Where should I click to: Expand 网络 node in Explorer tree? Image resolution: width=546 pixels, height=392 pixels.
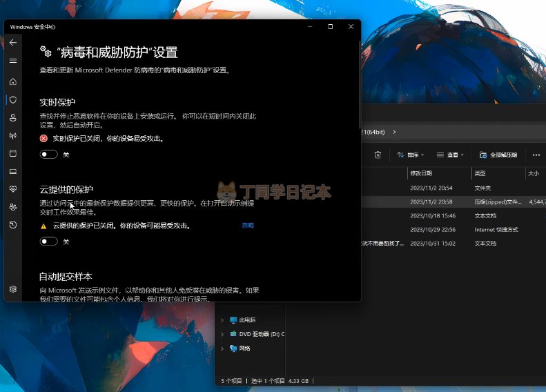tap(222, 348)
